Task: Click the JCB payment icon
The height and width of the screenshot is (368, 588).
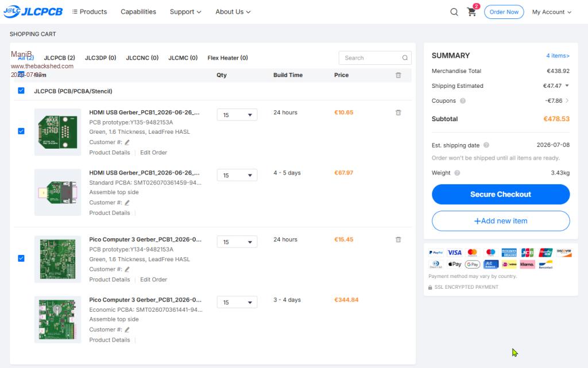Action: click(527, 253)
